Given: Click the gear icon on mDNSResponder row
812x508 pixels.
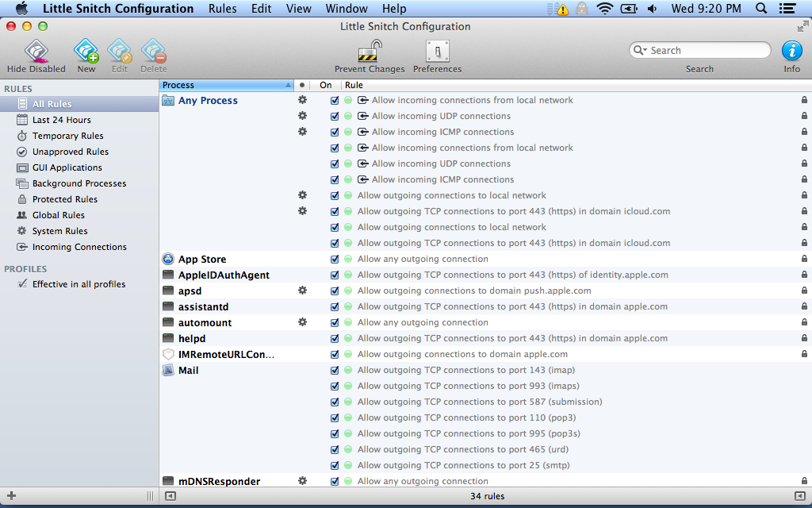Looking at the screenshot, I should (x=302, y=480).
